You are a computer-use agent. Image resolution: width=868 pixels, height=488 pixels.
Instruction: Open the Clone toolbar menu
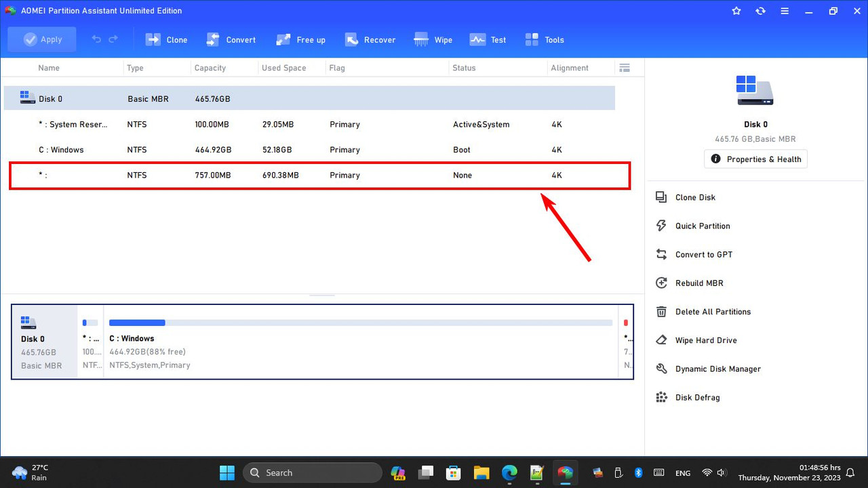point(167,40)
